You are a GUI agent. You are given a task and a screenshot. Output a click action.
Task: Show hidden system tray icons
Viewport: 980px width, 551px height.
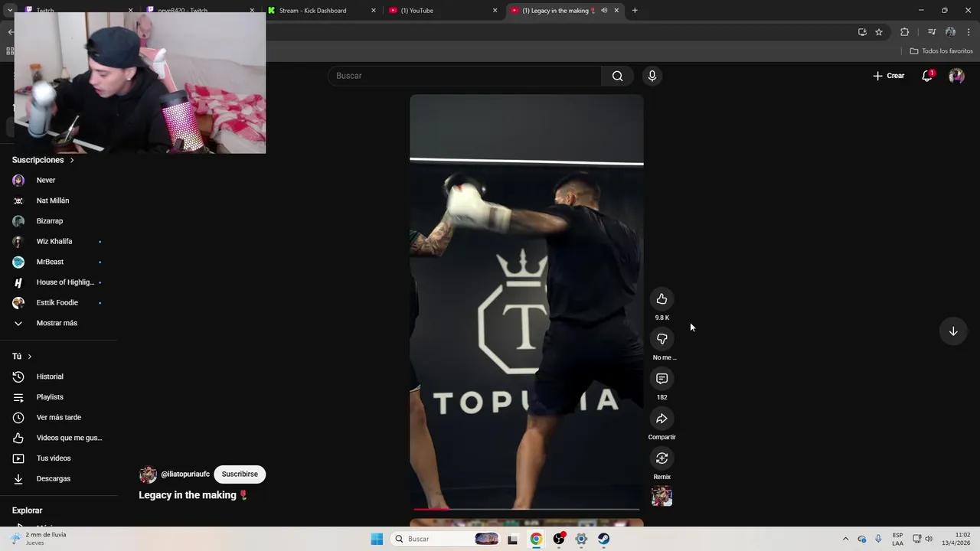pos(845,539)
